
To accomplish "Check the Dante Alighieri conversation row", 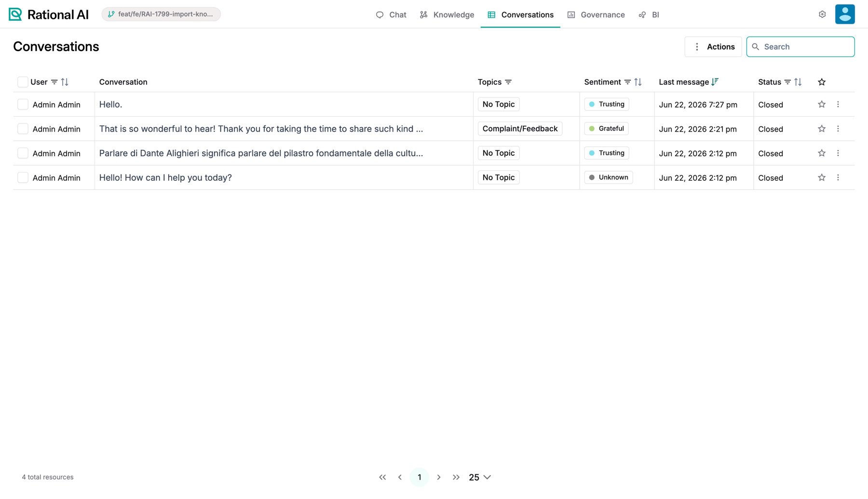I will pos(23,153).
